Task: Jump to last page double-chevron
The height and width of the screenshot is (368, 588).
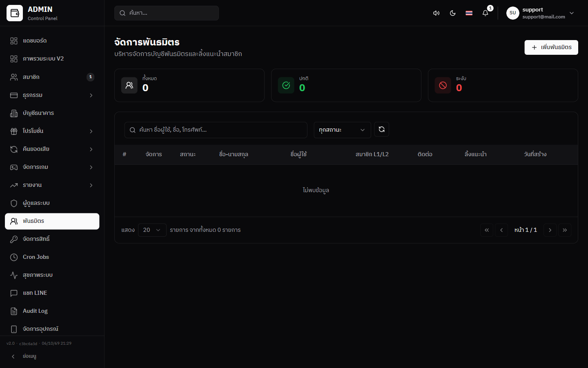Action: (x=565, y=230)
